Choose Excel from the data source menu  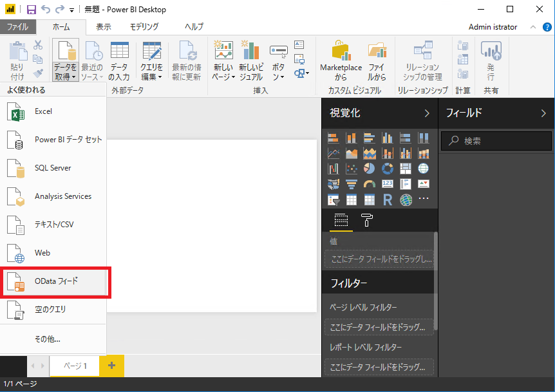(x=53, y=111)
